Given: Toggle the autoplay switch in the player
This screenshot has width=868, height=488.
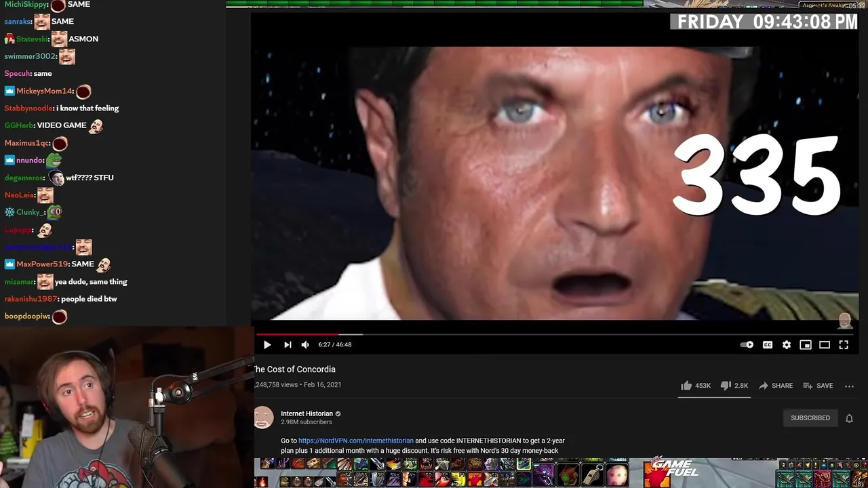Looking at the screenshot, I should [x=747, y=345].
